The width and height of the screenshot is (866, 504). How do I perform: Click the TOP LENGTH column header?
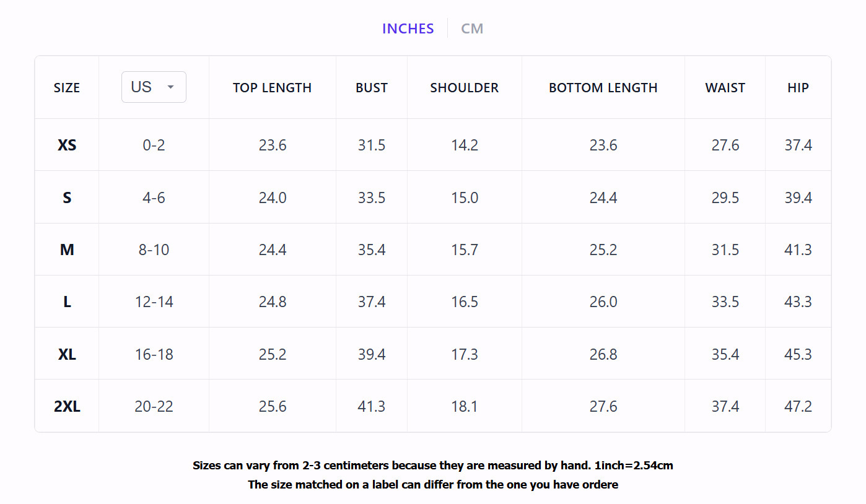click(272, 88)
